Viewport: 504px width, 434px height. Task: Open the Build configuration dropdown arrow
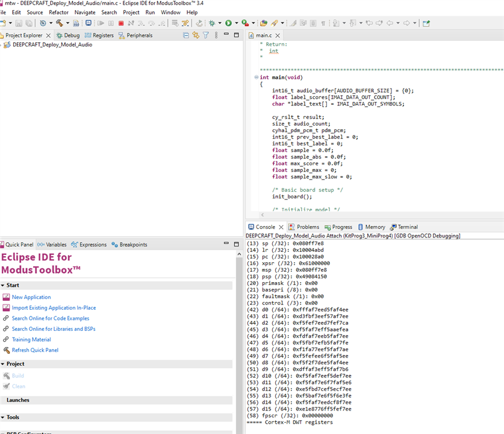(x=67, y=23)
